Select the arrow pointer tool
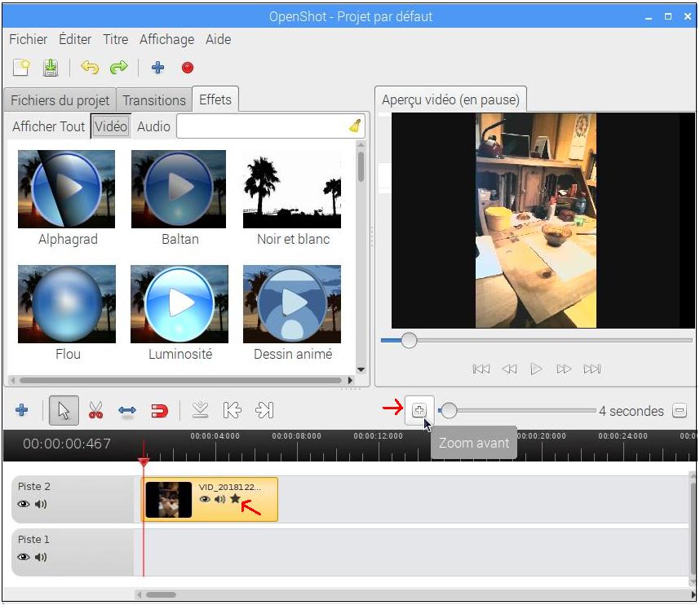This screenshot has width=700, height=605. click(64, 410)
